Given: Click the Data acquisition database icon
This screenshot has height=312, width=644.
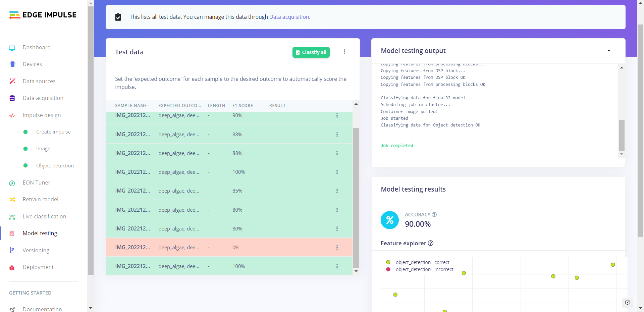Looking at the screenshot, I should pyautogui.click(x=12, y=98).
